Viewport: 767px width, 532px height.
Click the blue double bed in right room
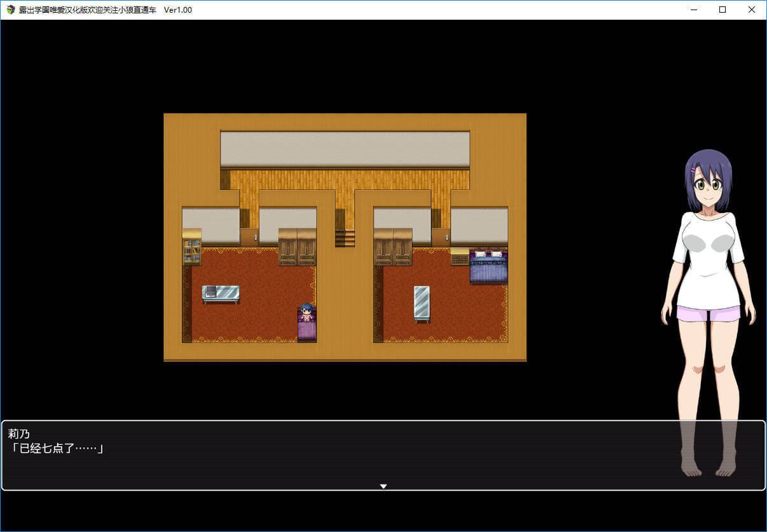488,267
